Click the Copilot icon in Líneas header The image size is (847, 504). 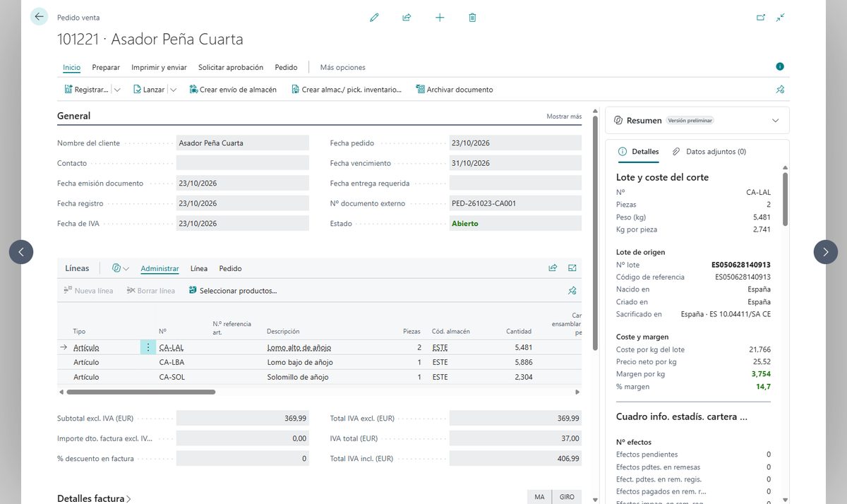tap(116, 268)
